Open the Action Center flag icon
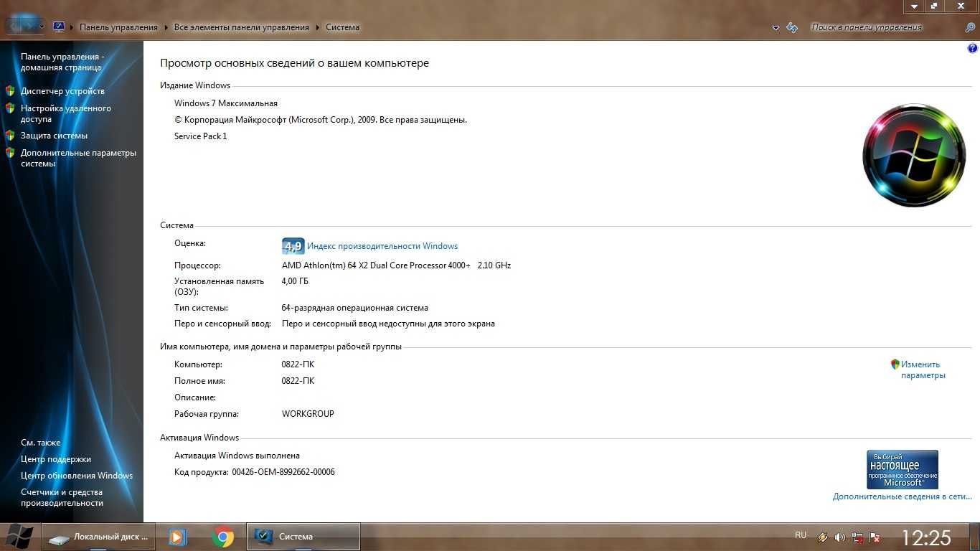980x551 pixels. pos(875,537)
